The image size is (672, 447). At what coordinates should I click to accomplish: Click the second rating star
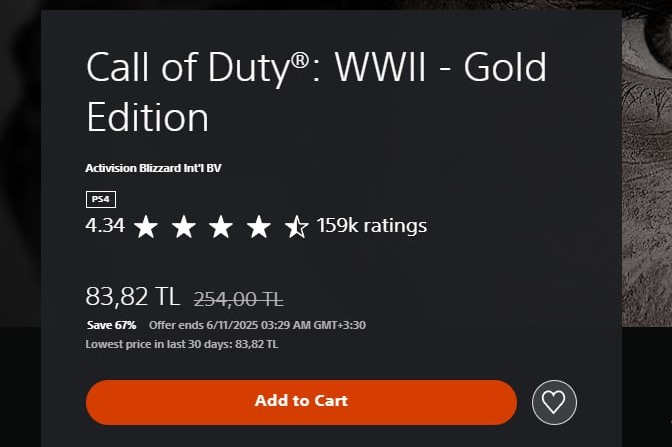(x=184, y=226)
